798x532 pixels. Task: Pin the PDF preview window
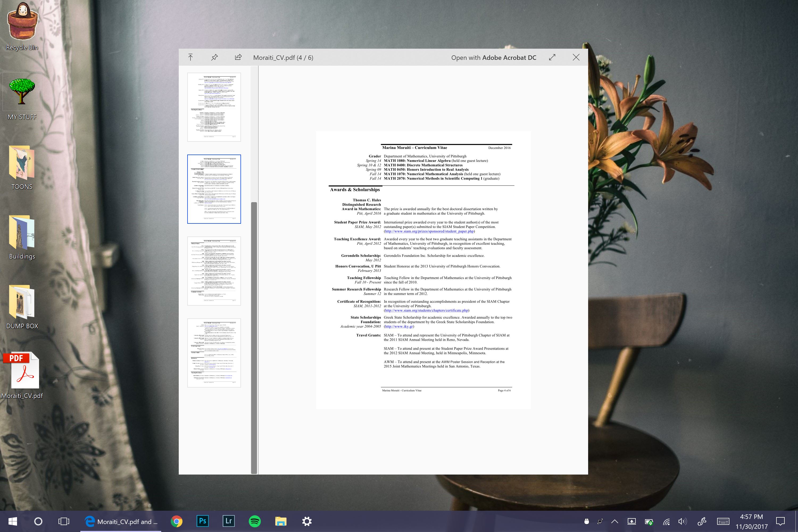[214, 57]
